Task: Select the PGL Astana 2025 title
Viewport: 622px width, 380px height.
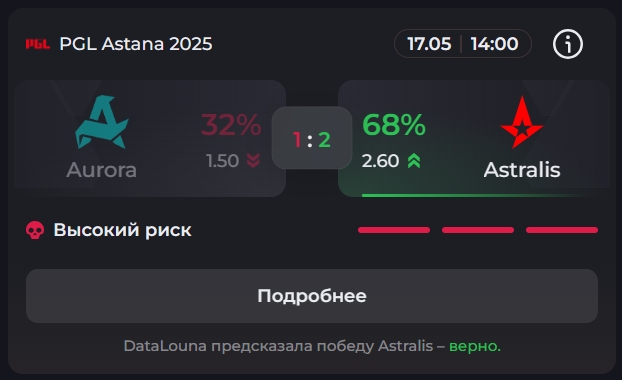Action: click(x=136, y=44)
